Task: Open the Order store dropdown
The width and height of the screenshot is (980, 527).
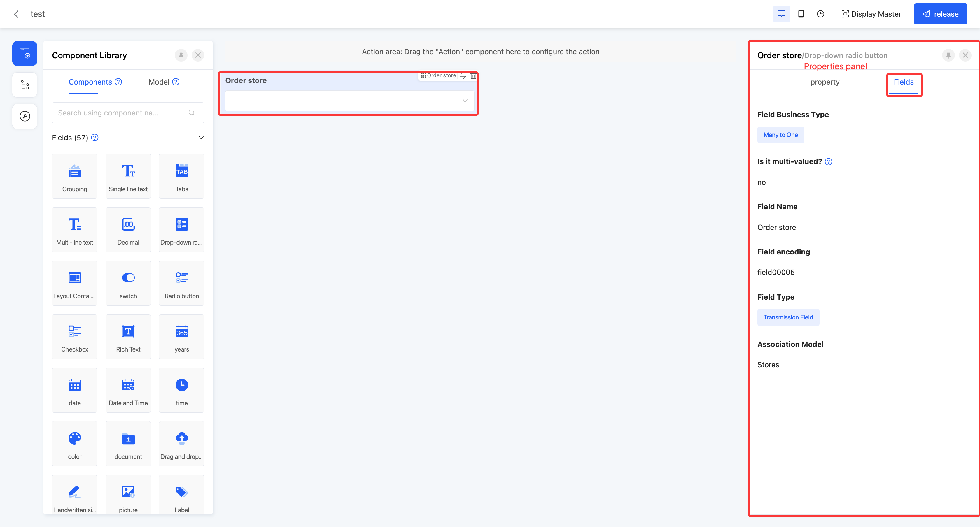Action: click(349, 101)
